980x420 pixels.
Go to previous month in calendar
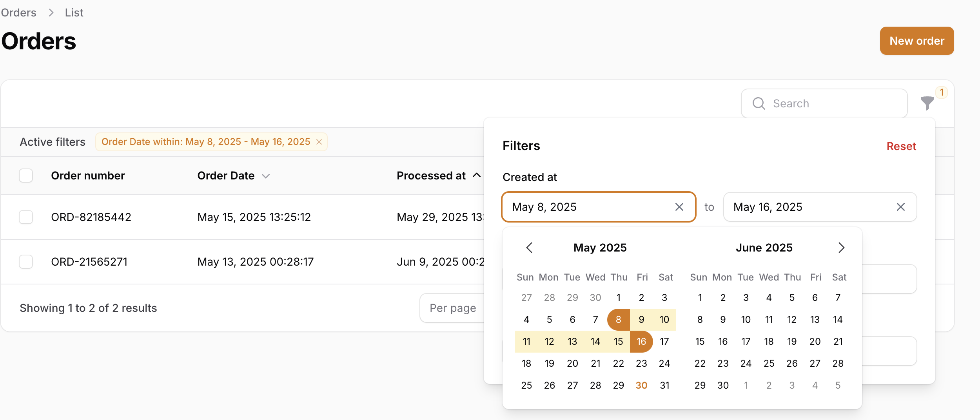coord(530,248)
